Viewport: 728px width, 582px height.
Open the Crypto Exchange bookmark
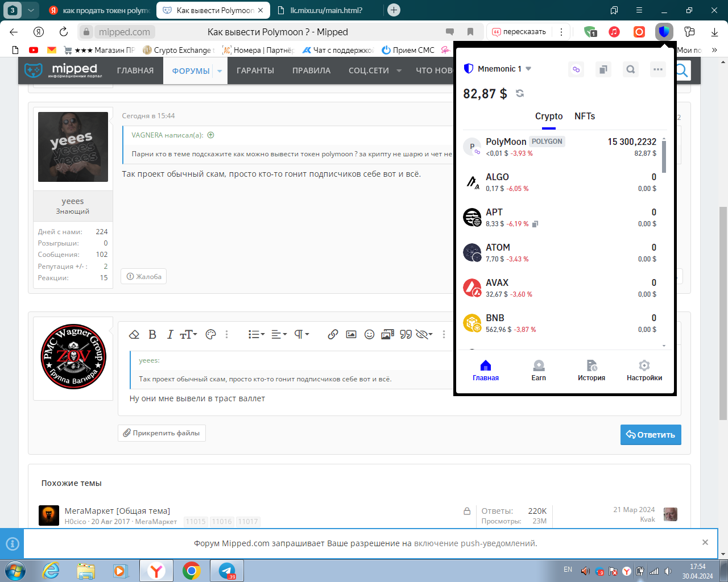click(179, 50)
